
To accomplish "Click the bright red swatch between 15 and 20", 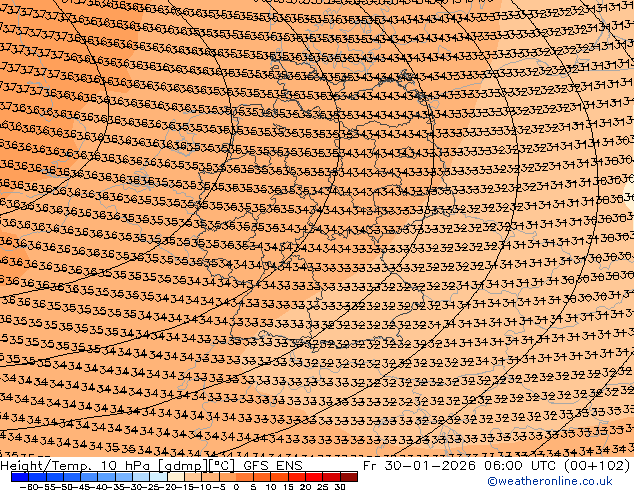I will pyautogui.click(x=297, y=477).
